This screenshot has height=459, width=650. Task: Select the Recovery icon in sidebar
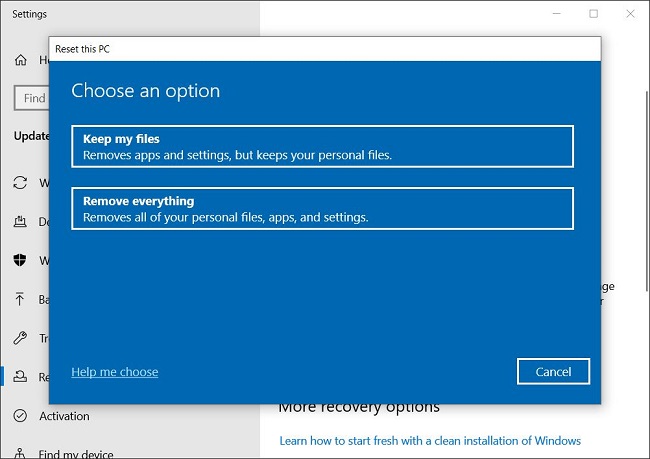20,376
